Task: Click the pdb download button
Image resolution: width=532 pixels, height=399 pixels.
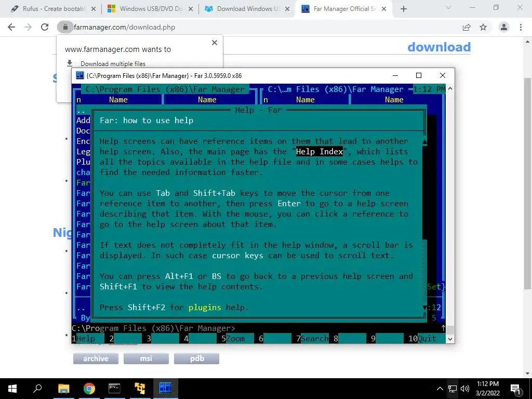Action: coord(196,358)
